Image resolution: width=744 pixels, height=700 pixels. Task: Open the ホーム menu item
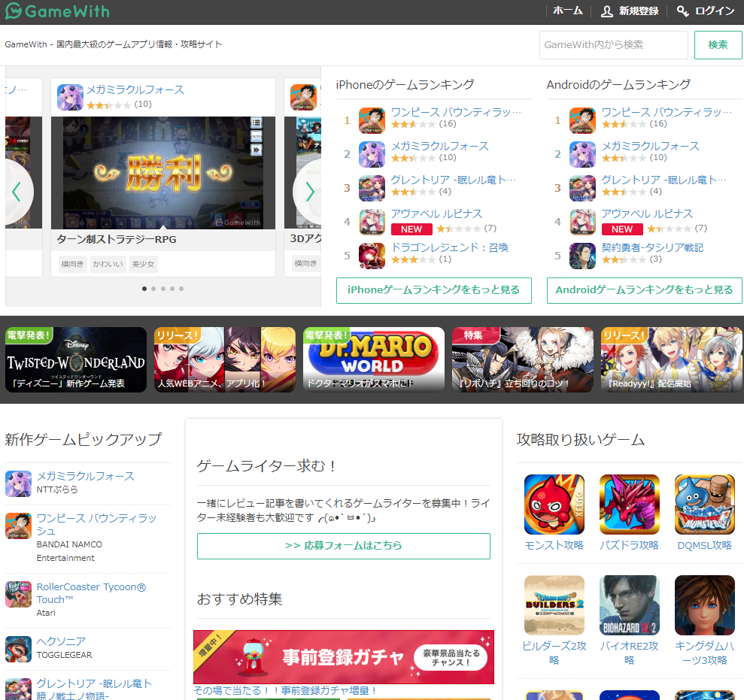click(x=567, y=11)
